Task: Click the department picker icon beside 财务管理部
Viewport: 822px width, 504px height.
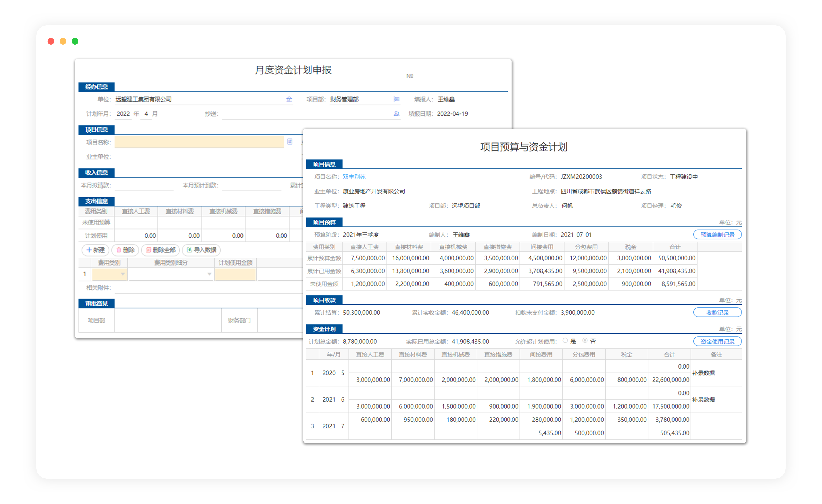Action: pyautogui.click(x=396, y=99)
